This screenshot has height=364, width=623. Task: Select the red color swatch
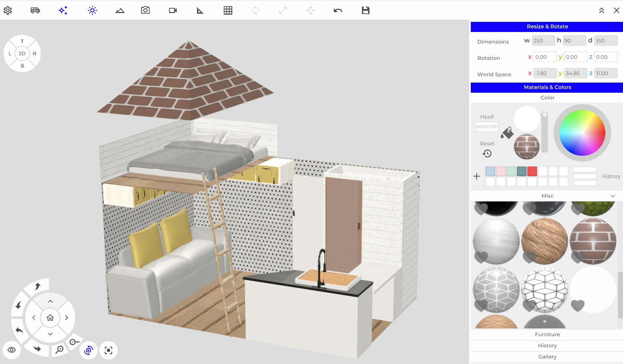tap(532, 171)
